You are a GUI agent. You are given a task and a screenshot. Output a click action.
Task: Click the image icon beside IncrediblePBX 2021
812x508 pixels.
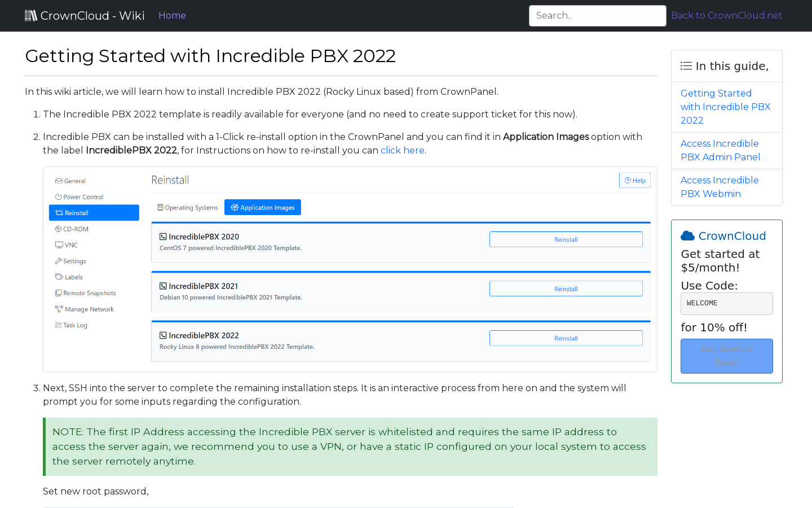163,286
